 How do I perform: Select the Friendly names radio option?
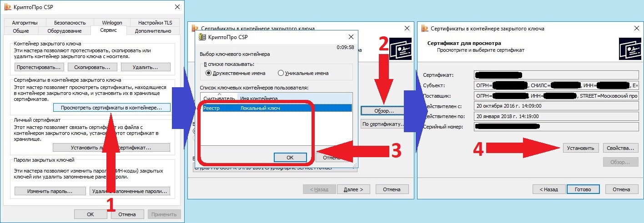235,73
